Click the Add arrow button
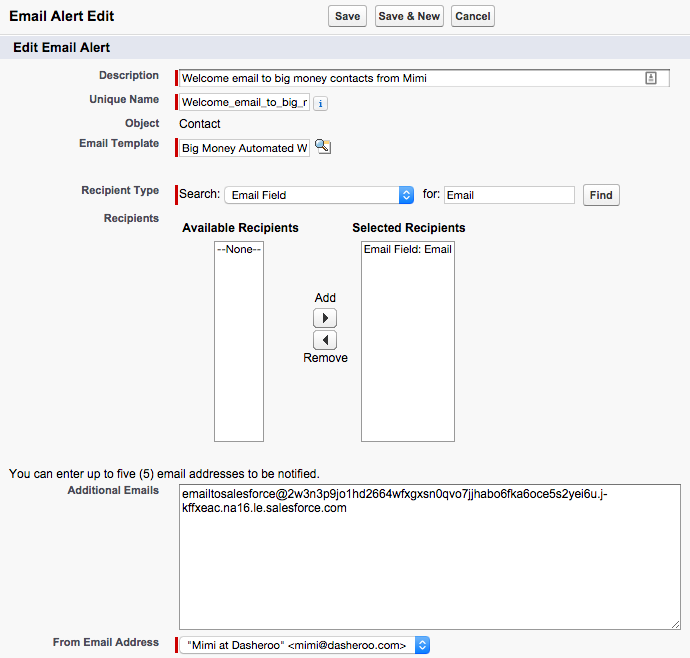This screenshot has height=658, width=690. point(325,318)
